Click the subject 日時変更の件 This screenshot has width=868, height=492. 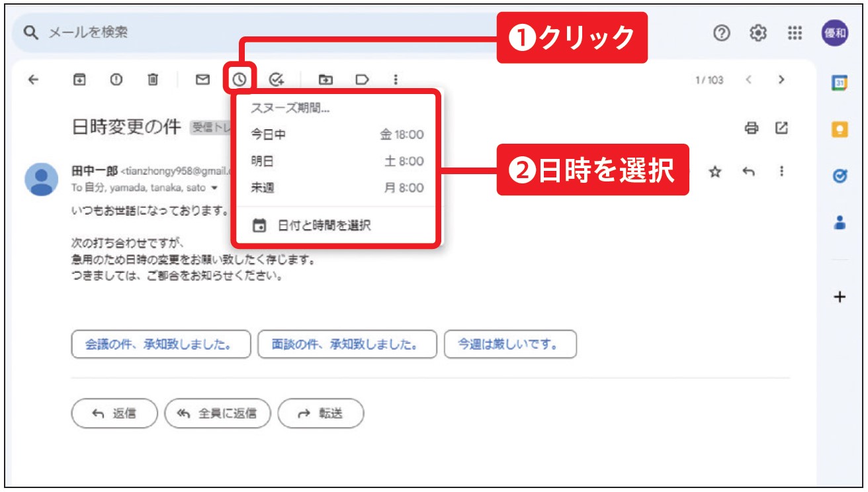(126, 127)
